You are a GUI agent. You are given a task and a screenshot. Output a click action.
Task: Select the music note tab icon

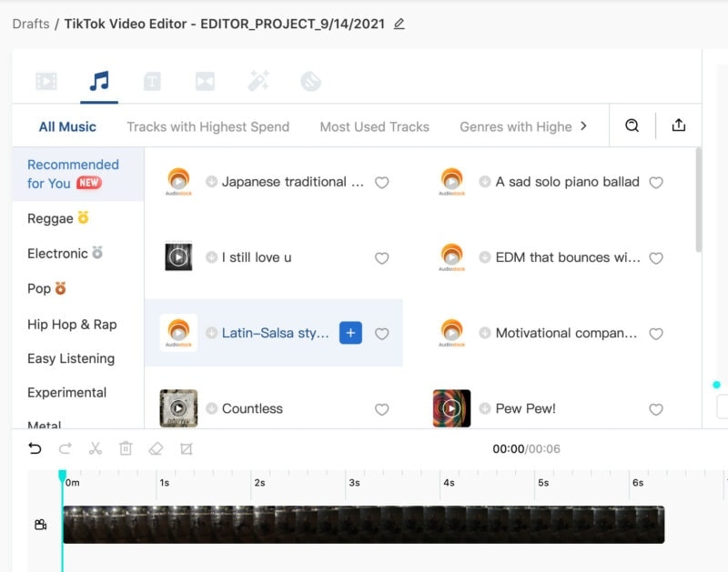99,81
